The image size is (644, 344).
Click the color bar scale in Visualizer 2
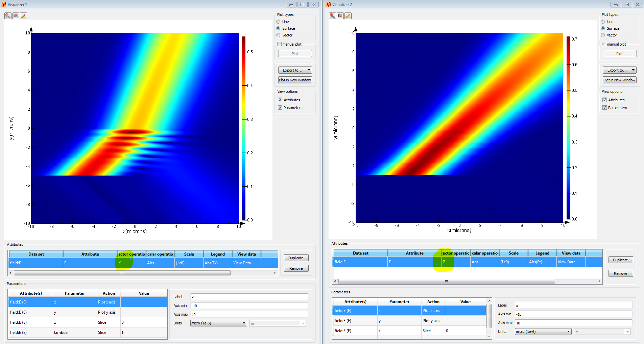coord(568,128)
